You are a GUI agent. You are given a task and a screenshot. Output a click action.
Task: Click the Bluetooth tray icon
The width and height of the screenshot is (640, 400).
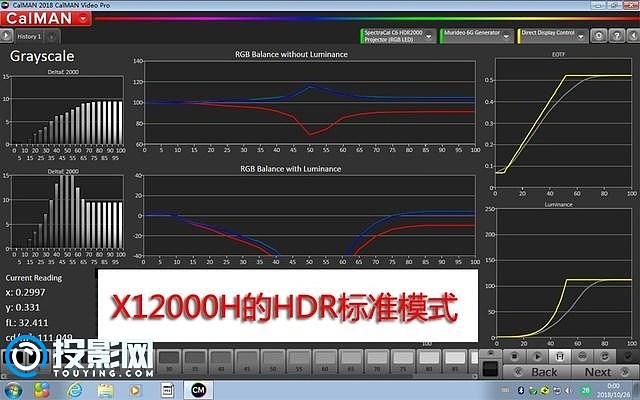click(x=521, y=390)
